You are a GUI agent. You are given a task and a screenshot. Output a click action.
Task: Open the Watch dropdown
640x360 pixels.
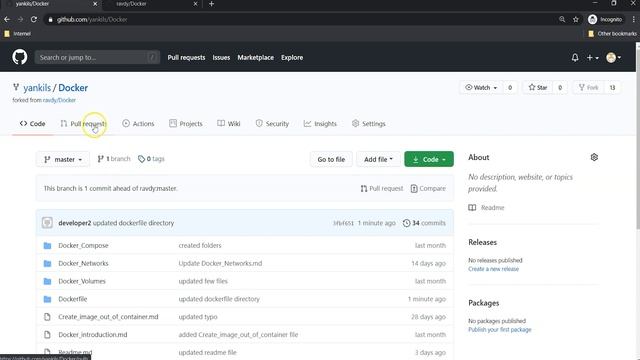click(x=482, y=87)
